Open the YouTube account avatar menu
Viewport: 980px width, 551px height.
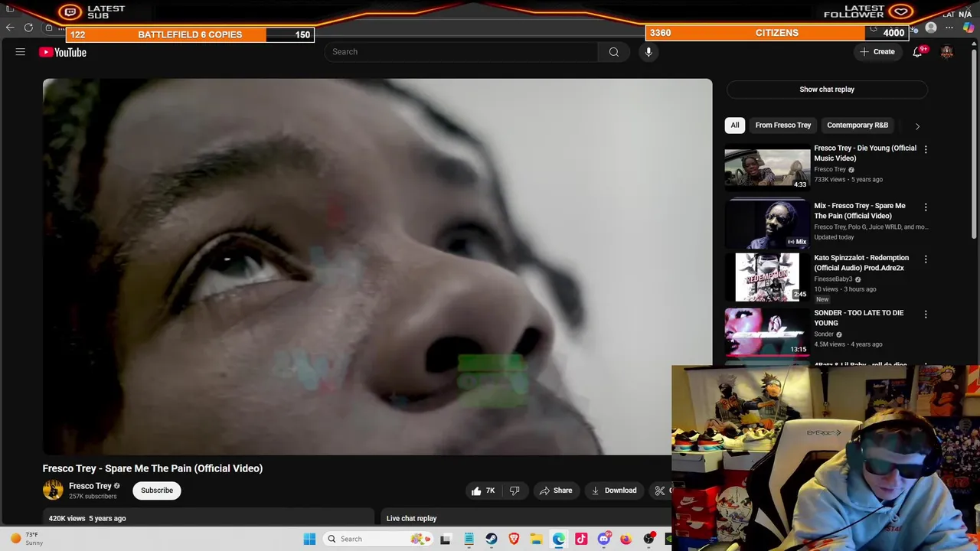(947, 52)
